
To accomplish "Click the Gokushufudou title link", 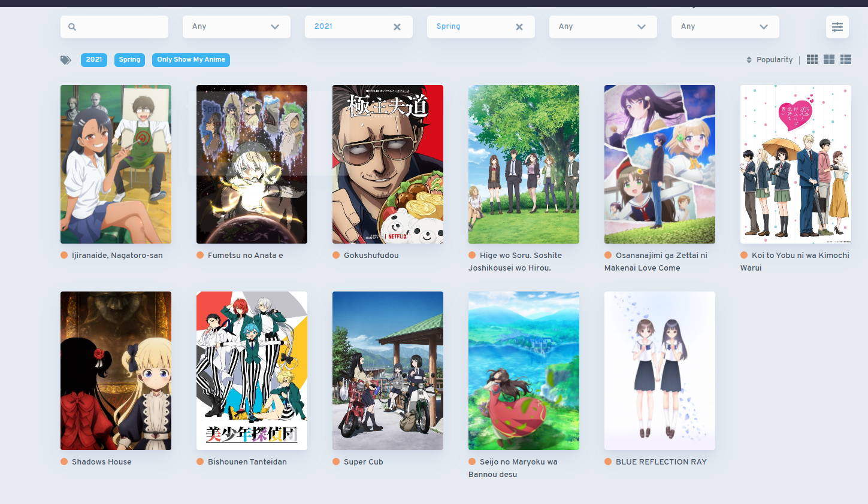I will pyautogui.click(x=371, y=256).
